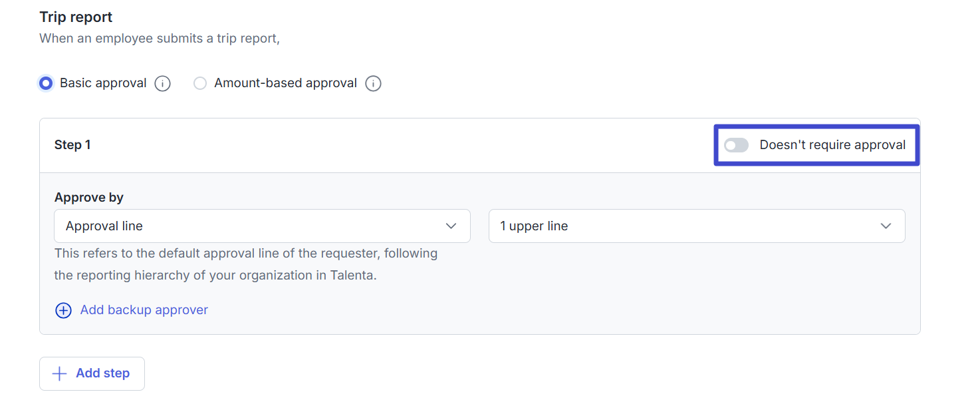The width and height of the screenshot is (980, 406).
Task: Expand the chevron on 1 upper line dropdown
Action: point(886,226)
